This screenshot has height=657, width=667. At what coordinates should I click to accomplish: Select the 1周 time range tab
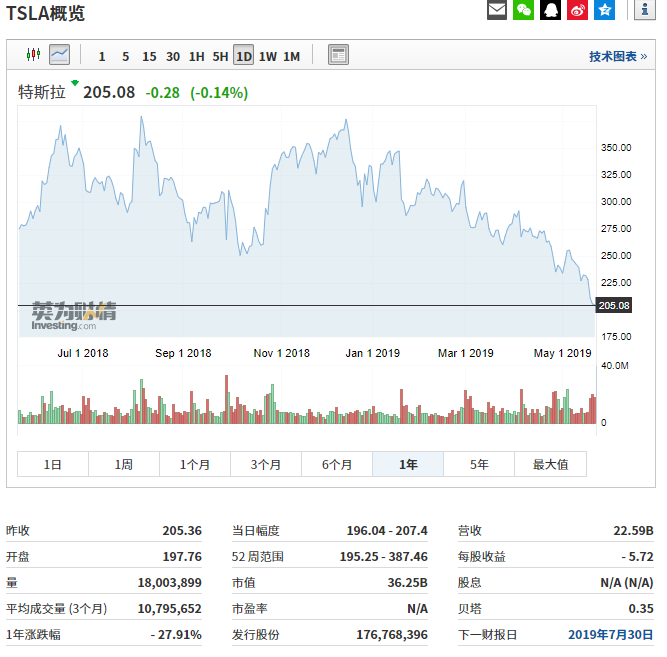pos(124,464)
